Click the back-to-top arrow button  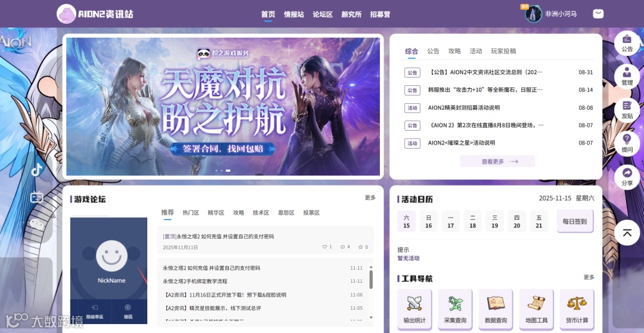(x=627, y=233)
